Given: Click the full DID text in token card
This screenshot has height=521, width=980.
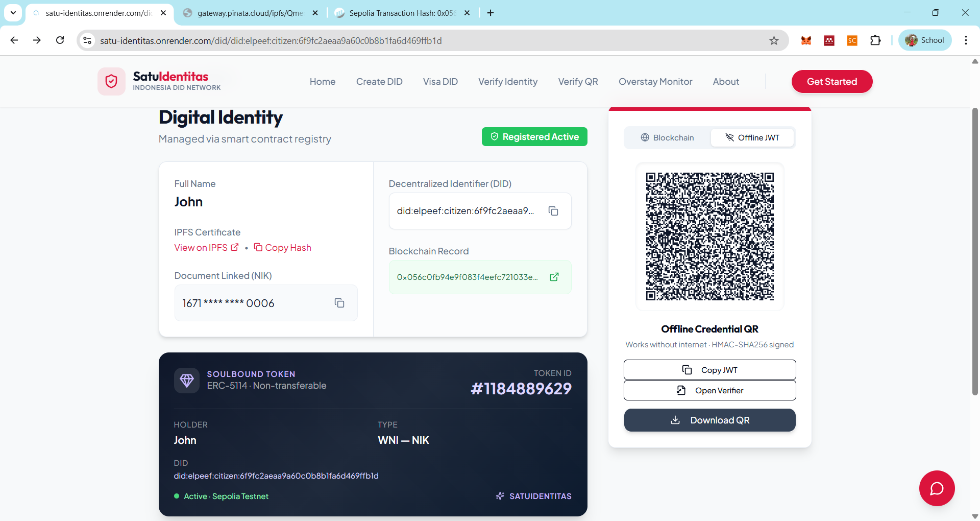Looking at the screenshot, I should pyautogui.click(x=276, y=476).
